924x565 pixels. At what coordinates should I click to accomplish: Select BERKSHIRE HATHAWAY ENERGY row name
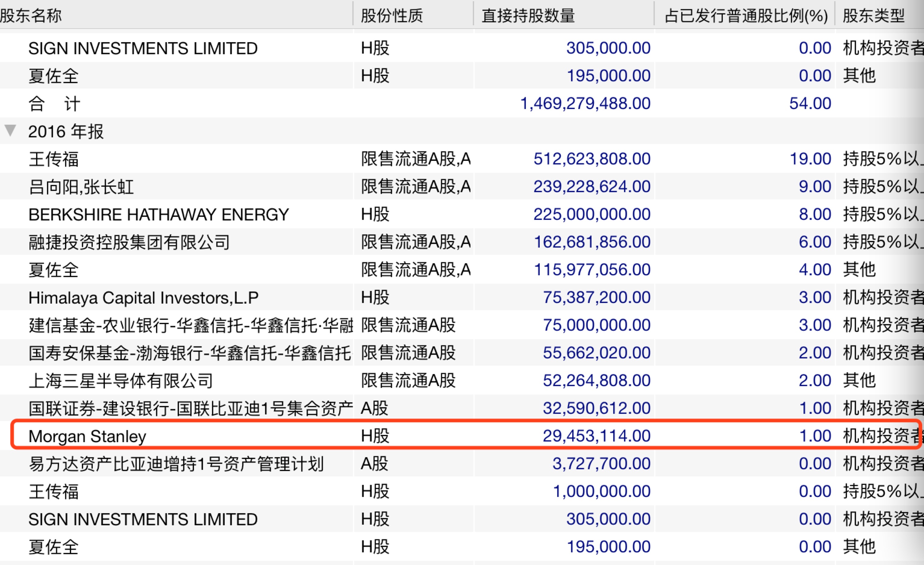click(x=159, y=214)
